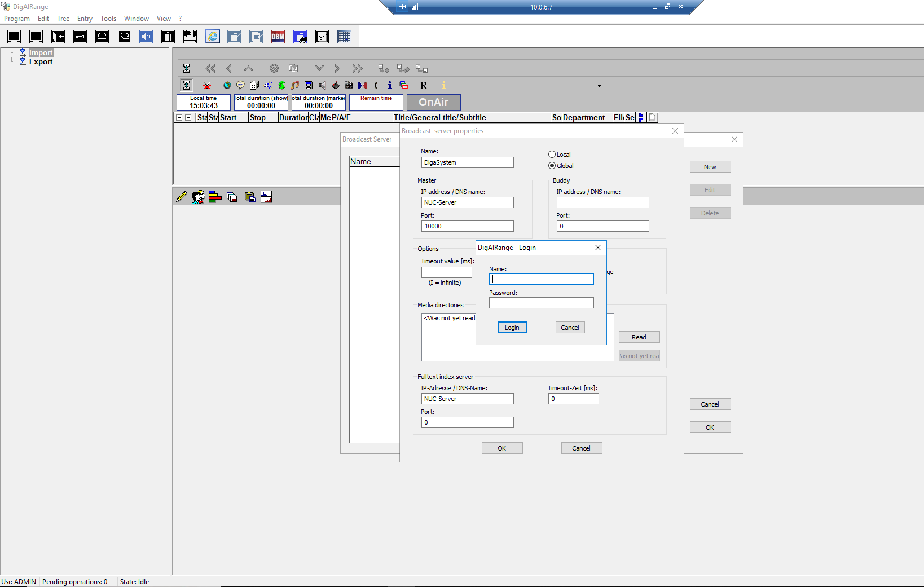
Task: Click the music notes icon
Action: (x=295, y=85)
